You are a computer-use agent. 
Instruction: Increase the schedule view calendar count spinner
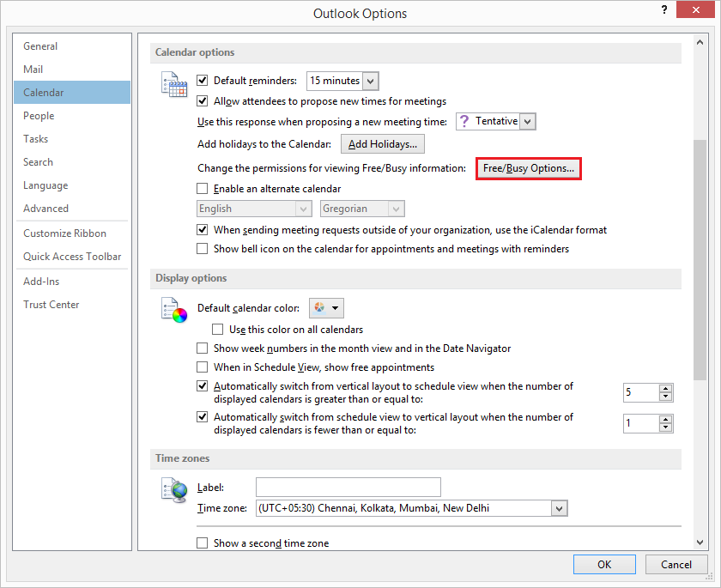click(x=666, y=388)
